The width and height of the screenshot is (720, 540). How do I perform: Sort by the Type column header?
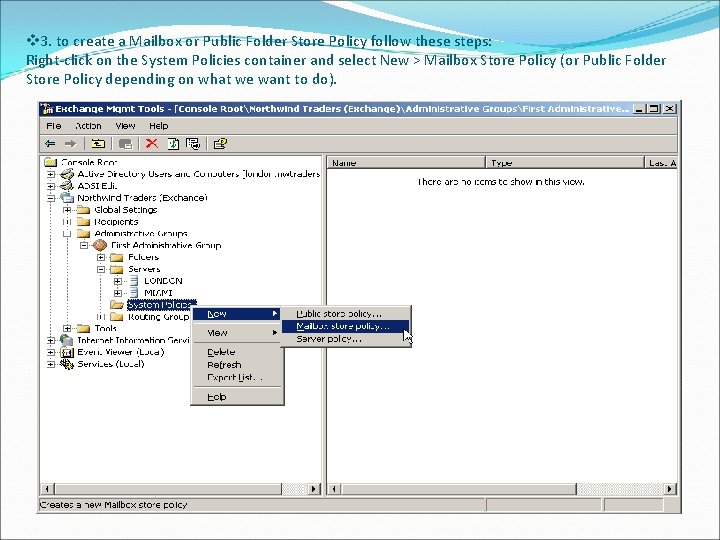565,163
